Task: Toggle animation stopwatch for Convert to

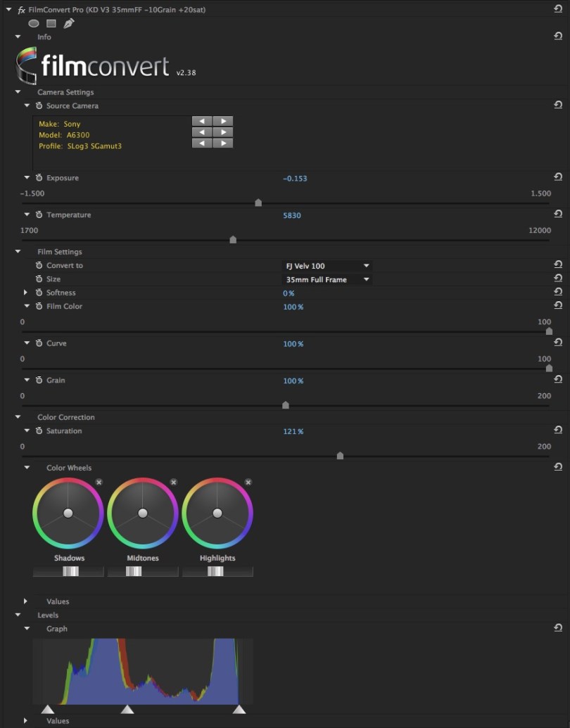Action: point(39,266)
